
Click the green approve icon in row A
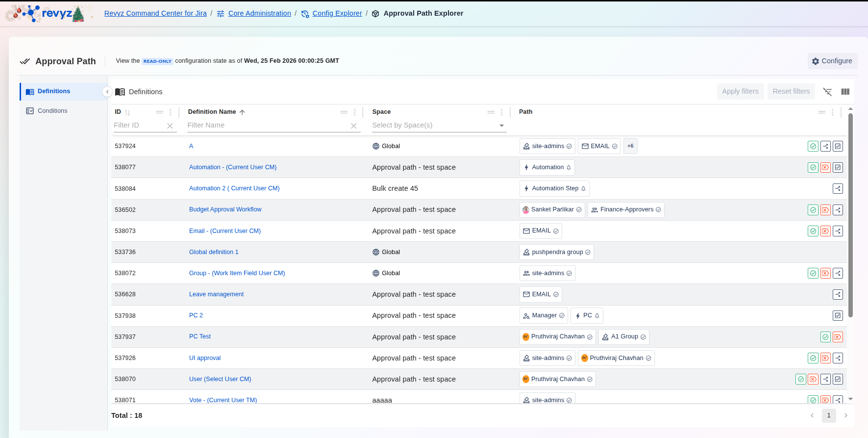[x=813, y=146]
